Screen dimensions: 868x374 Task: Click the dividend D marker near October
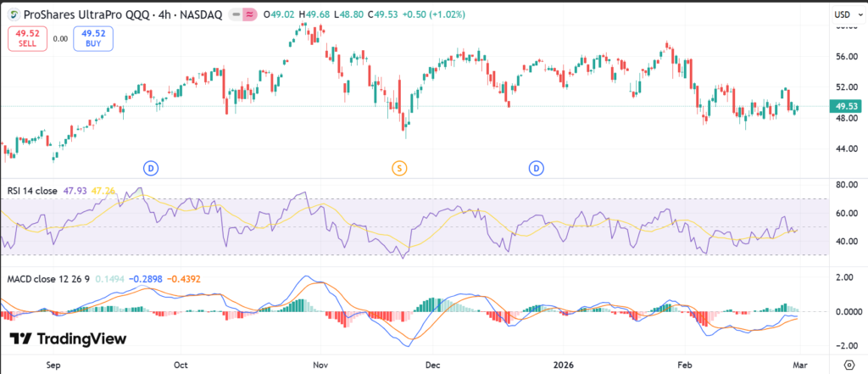pyautogui.click(x=151, y=168)
